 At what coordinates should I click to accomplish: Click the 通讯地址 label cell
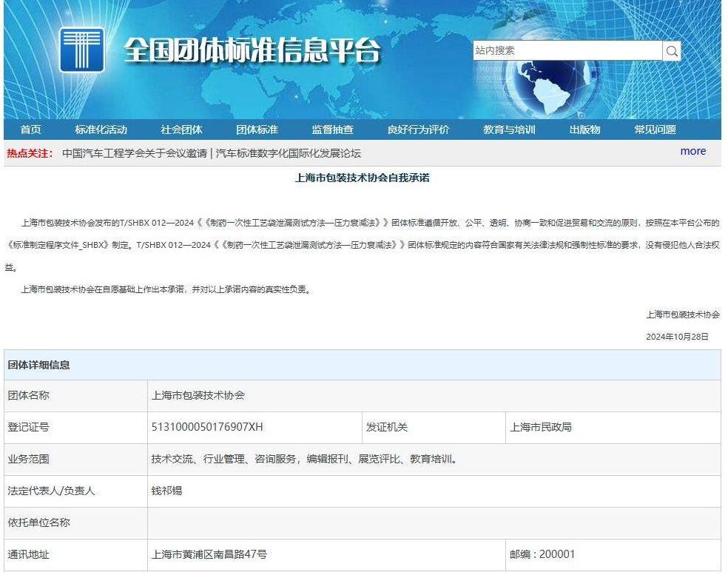(75, 554)
